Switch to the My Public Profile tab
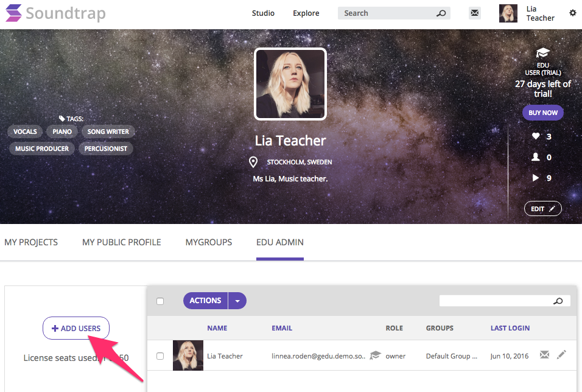 coord(122,242)
